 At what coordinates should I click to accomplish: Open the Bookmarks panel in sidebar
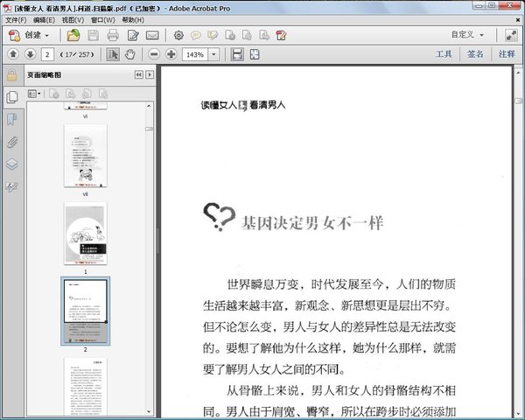tap(12, 118)
